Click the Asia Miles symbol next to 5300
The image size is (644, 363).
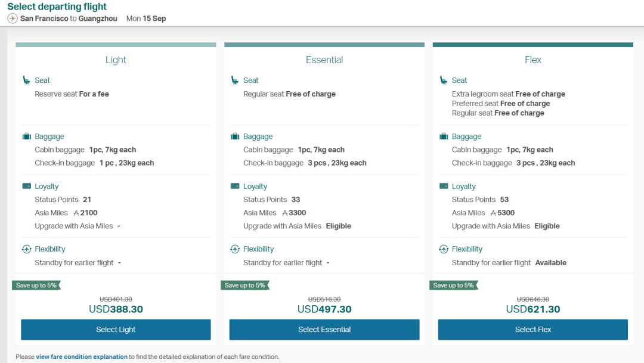coord(493,213)
